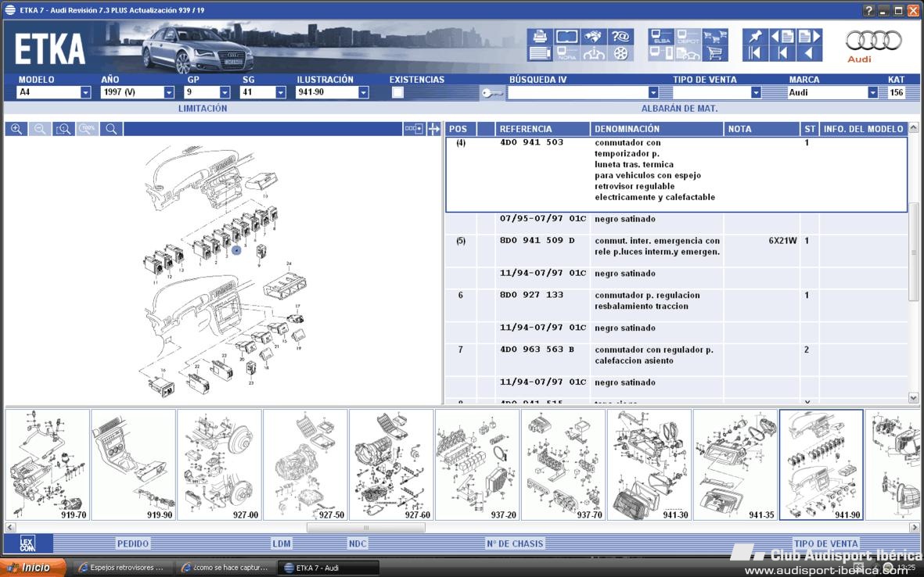The width and height of the screenshot is (924, 577).
Task: Open the SG dropdown showing 41
Action: [x=281, y=92]
